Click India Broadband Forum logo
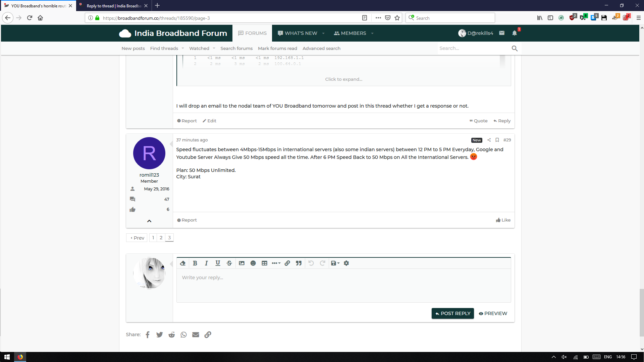 (173, 33)
